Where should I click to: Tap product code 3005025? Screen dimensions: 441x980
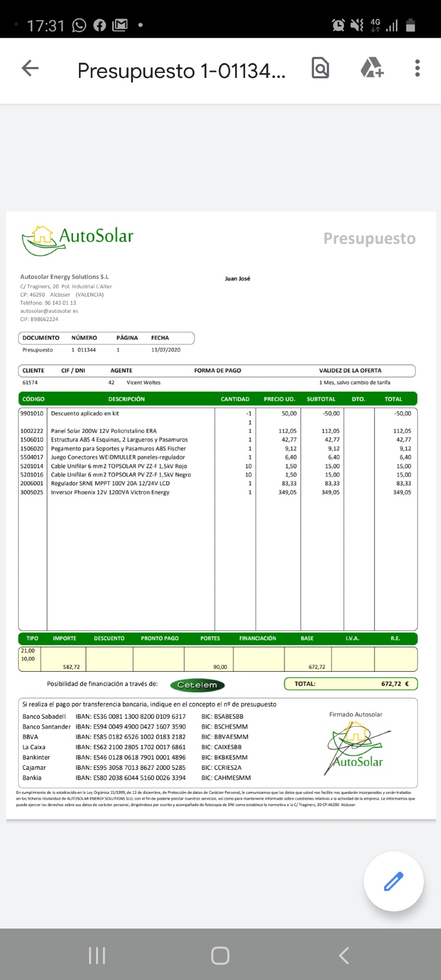click(x=32, y=492)
